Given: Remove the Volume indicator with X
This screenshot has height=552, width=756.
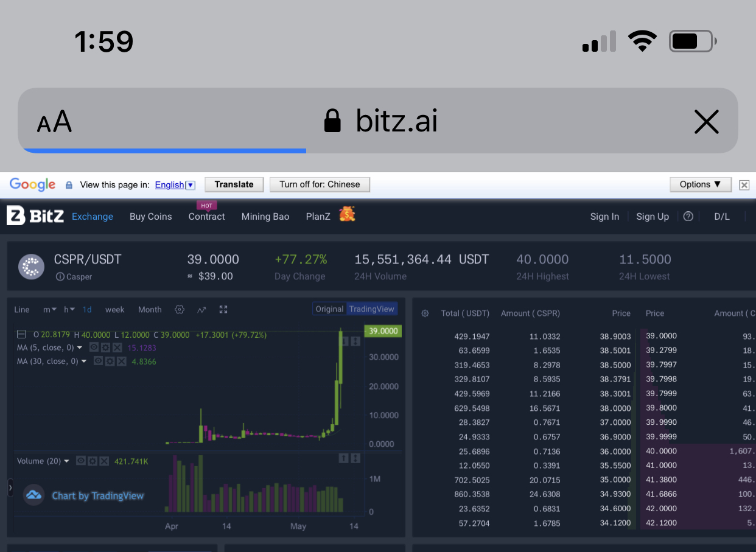Looking at the screenshot, I should 103,461.
